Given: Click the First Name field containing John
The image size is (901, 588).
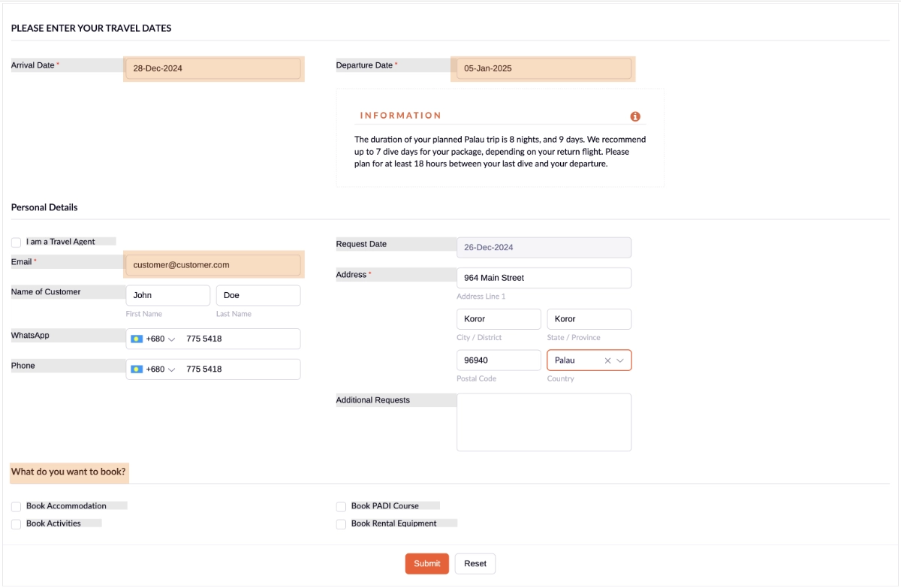Looking at the screenshot, I should point(167,295).
